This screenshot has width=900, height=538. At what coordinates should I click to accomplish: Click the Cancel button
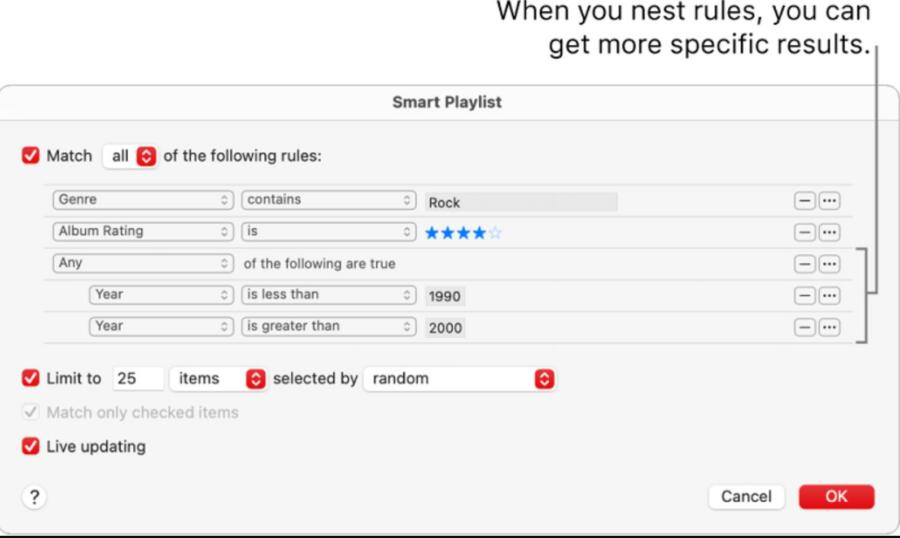point(746,497)
